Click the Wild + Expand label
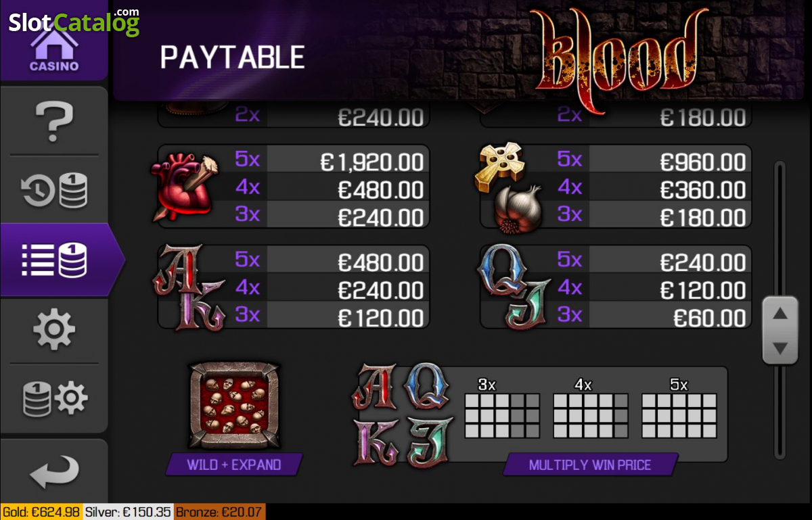Viewport: 812px width, 520px height. coord(234,465)
